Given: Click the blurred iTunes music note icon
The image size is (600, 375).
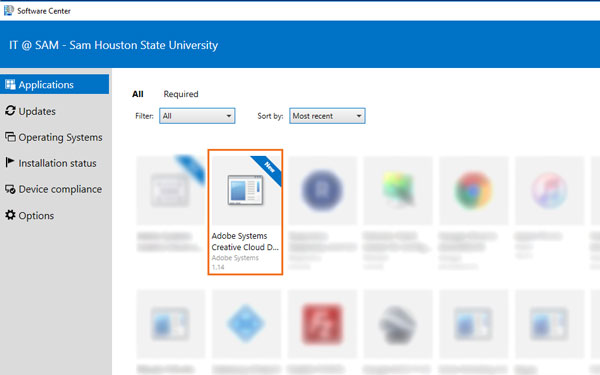Looking at the screenshot, I should [549, 191].
